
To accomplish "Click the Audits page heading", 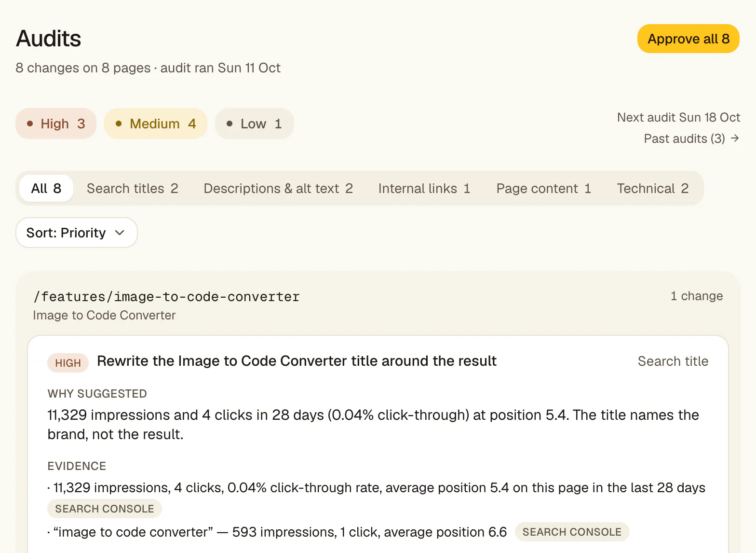I will coord(49,39).
